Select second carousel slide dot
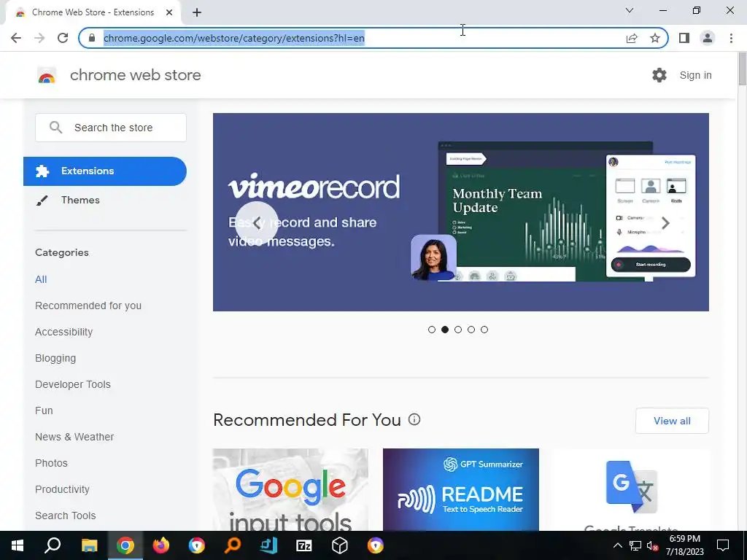747x560 pixels. [x=445, y=330]
